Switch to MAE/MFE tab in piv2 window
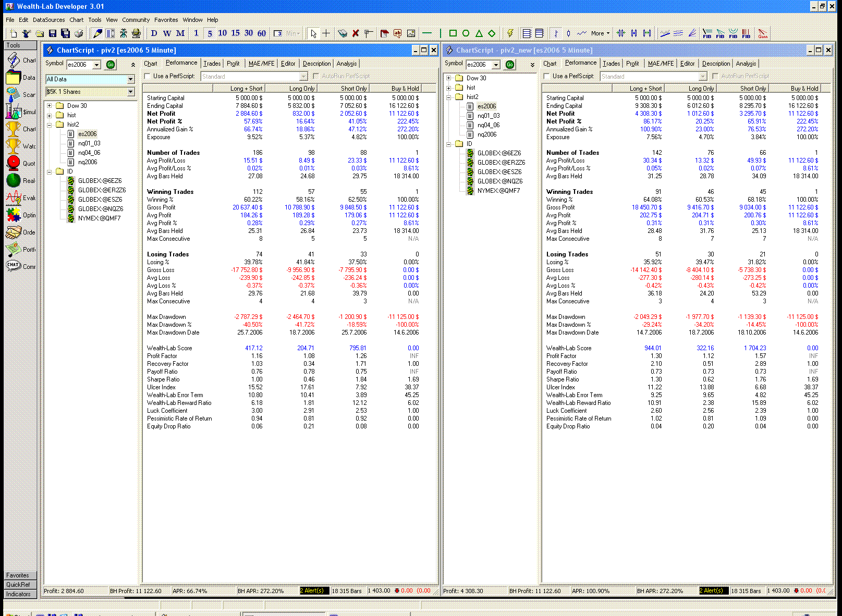This screenshot has width=842, height=616. pyautogui.click(x=262, y=64)
